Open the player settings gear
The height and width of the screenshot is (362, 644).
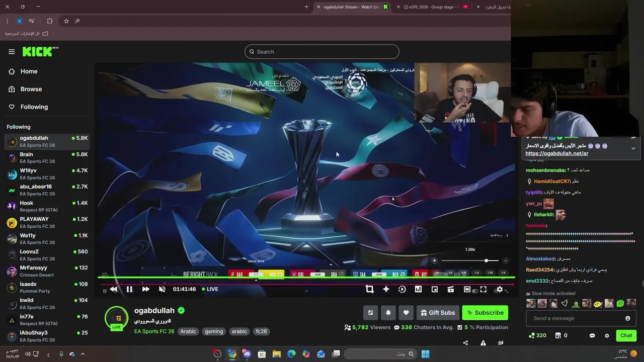pyautogui.click(x=500, y=289)
